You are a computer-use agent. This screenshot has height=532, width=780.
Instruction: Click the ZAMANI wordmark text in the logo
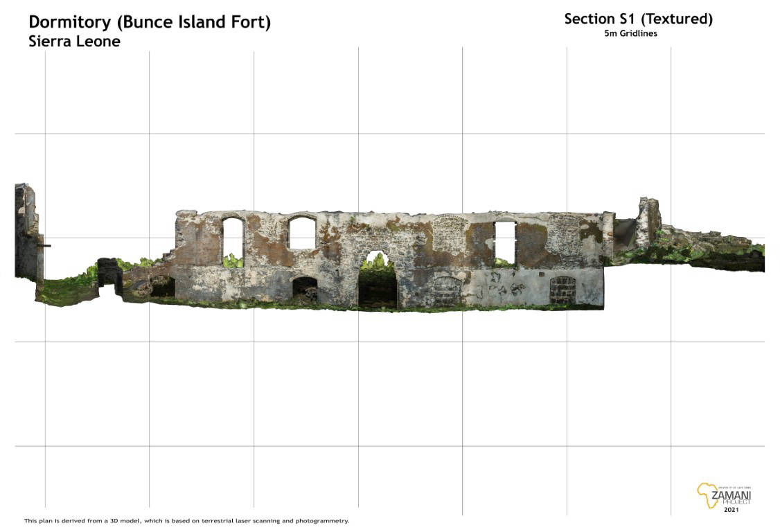pyautogui.click(x=731, y=495)
